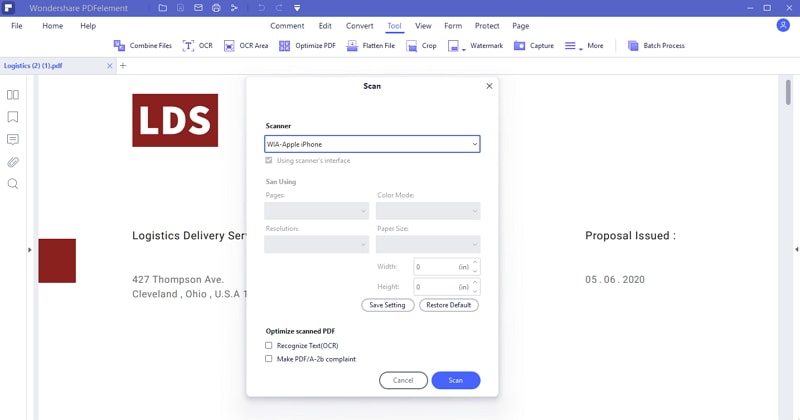Switch to the Convert tab
This screenshot has height=420, width=800.
click(x=360, y=26)
